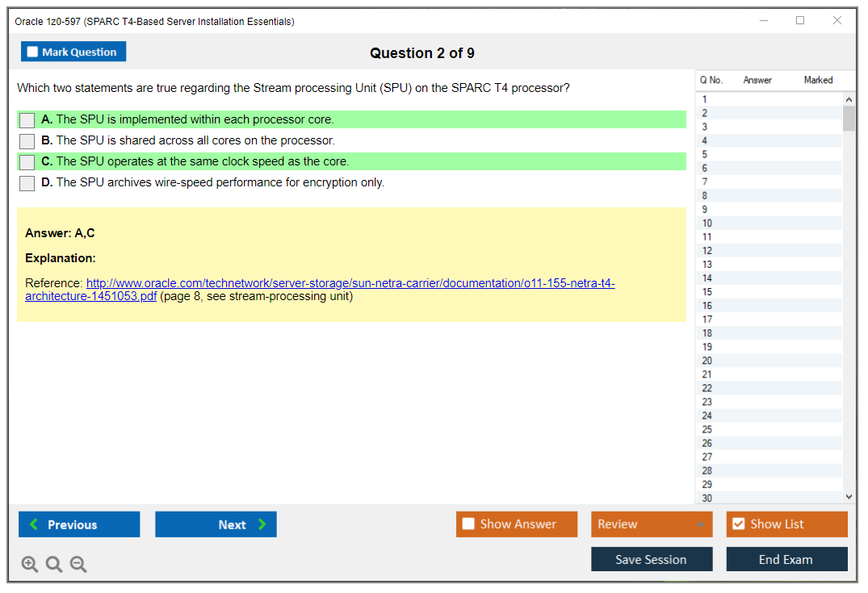Click End Exam

(786, 559)
